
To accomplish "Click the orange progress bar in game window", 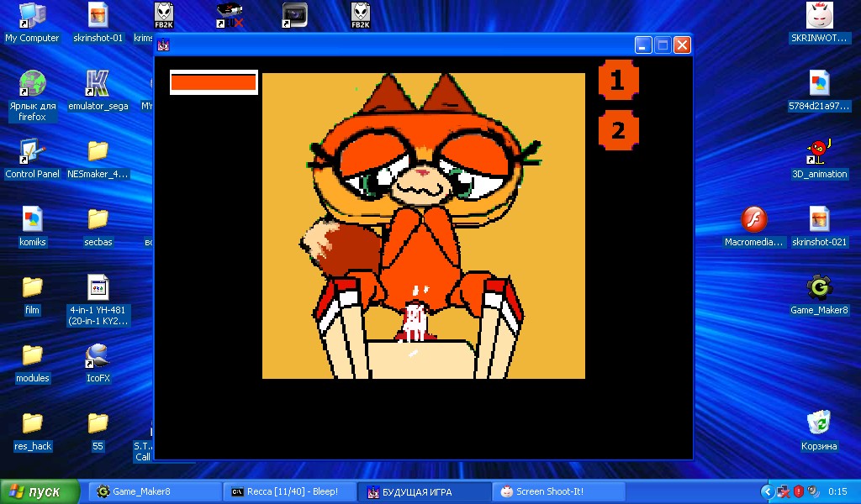I will tap(214, 82).
